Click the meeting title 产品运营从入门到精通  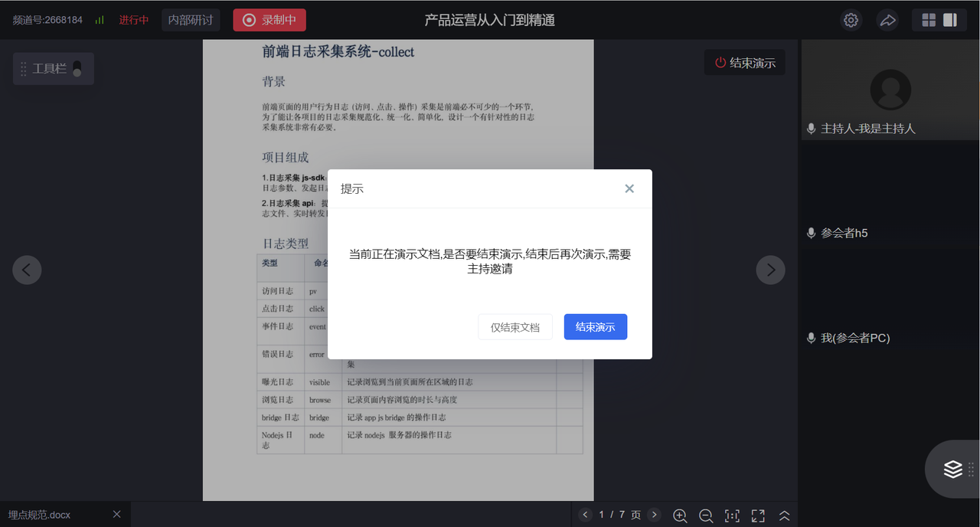tap(490, 20)
